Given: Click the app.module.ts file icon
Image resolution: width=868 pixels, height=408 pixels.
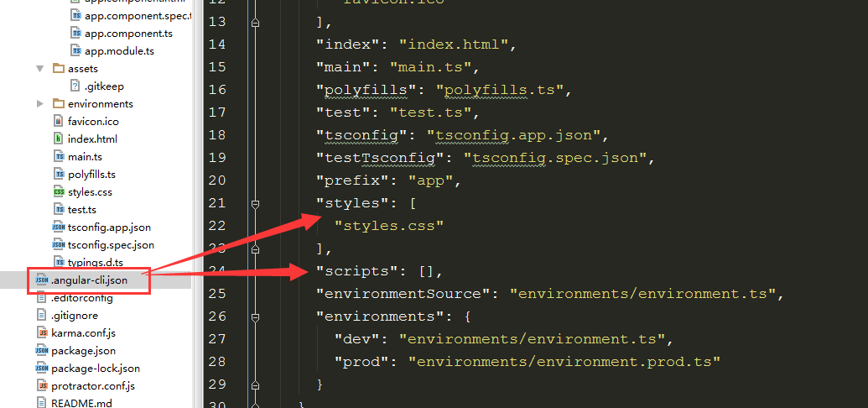Looking at the screenshot, I should pos(76,51).
